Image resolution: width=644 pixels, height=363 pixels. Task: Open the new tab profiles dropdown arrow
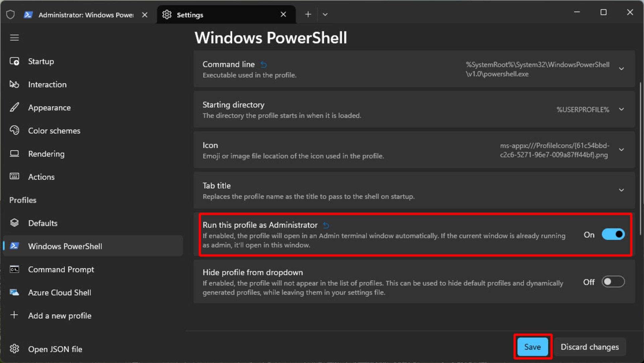coord(325,14)
